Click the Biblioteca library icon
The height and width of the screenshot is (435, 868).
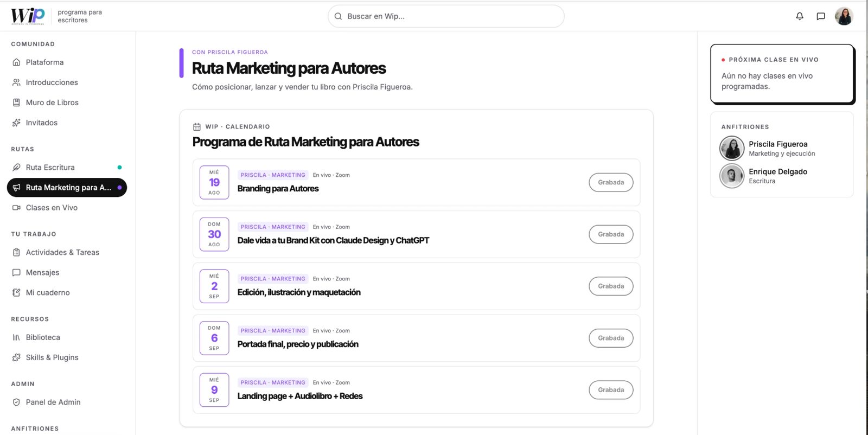click(x=16, y=337)
